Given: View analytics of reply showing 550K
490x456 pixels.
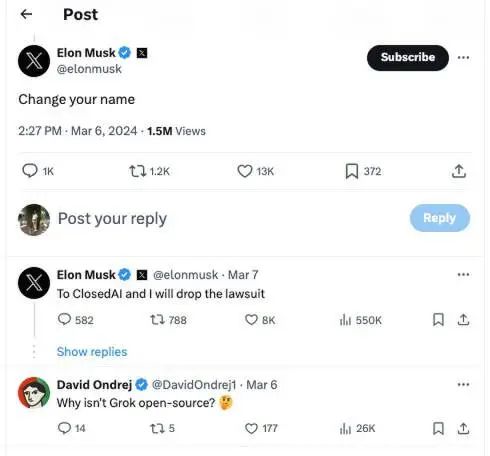Looking at the screenshot, I should tap(345, 320).
